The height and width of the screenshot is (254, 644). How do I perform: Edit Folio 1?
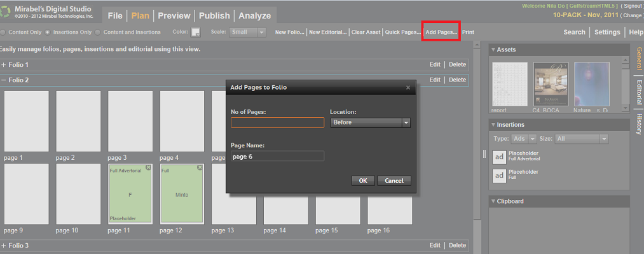435,64
